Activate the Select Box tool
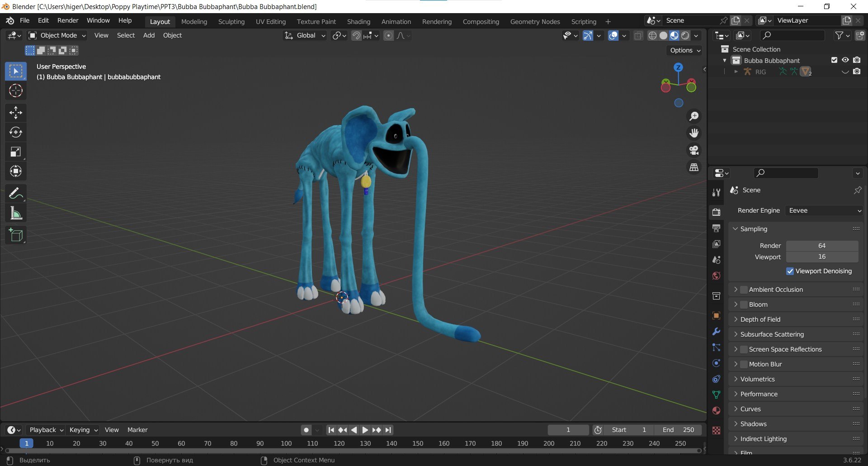 [x=16, y=71]
